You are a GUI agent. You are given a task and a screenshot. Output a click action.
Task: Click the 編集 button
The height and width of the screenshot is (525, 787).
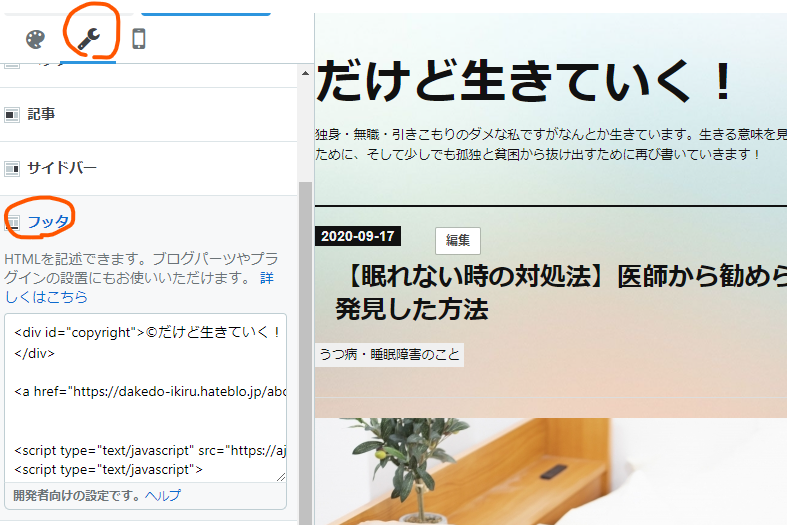[458, 240]
